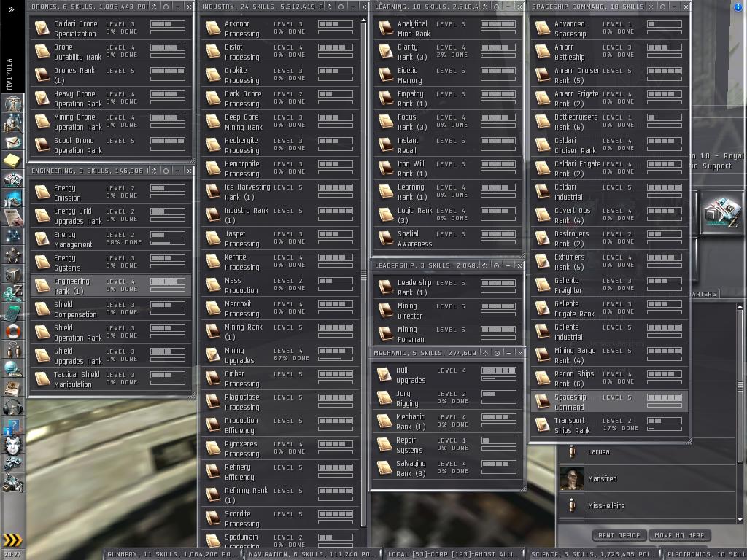Select the Engineering Rank (1) skill row
This screenshot has width=747, height=560.
[x=111, y=286]
